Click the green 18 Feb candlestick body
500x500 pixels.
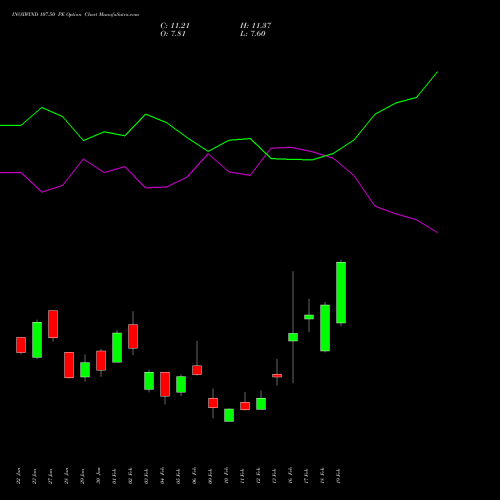coord(325,328)
